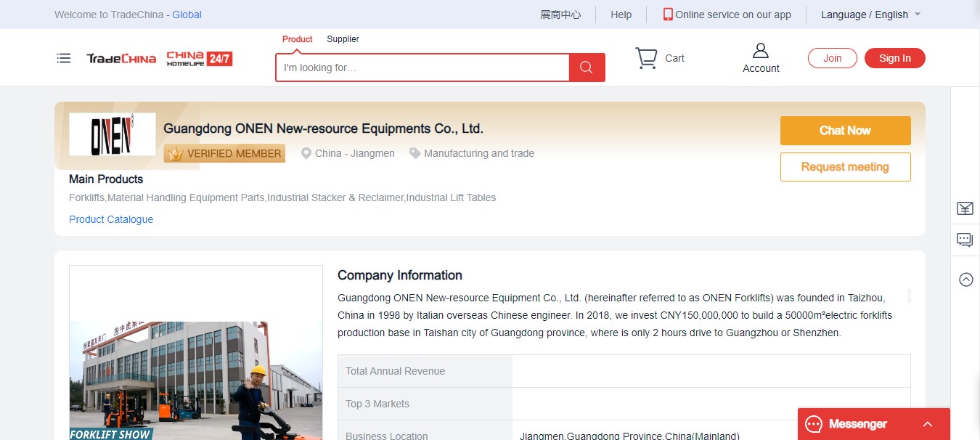Click the scroll-to-top arrow icon
Viewport: 980px width, 440px height.
click(965, 280)
